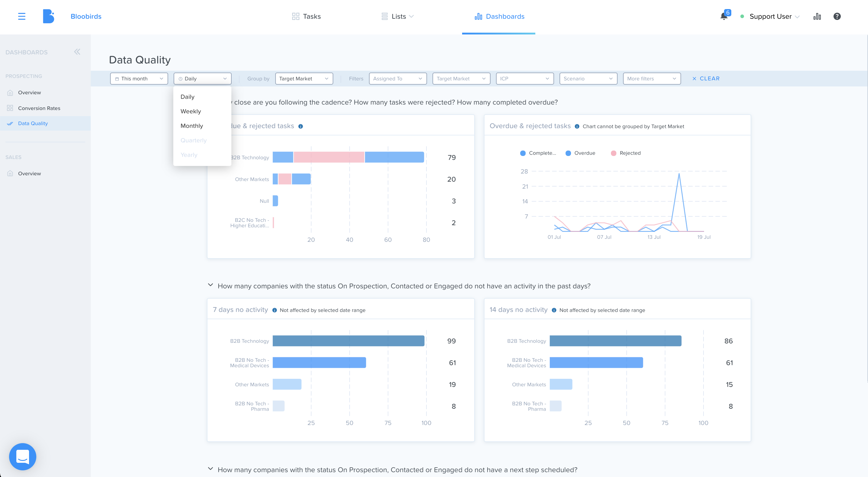Expand the More filters dropdown
Image resolution: width=868 pixels, height=477 pixels.
(x=652, y=79)
